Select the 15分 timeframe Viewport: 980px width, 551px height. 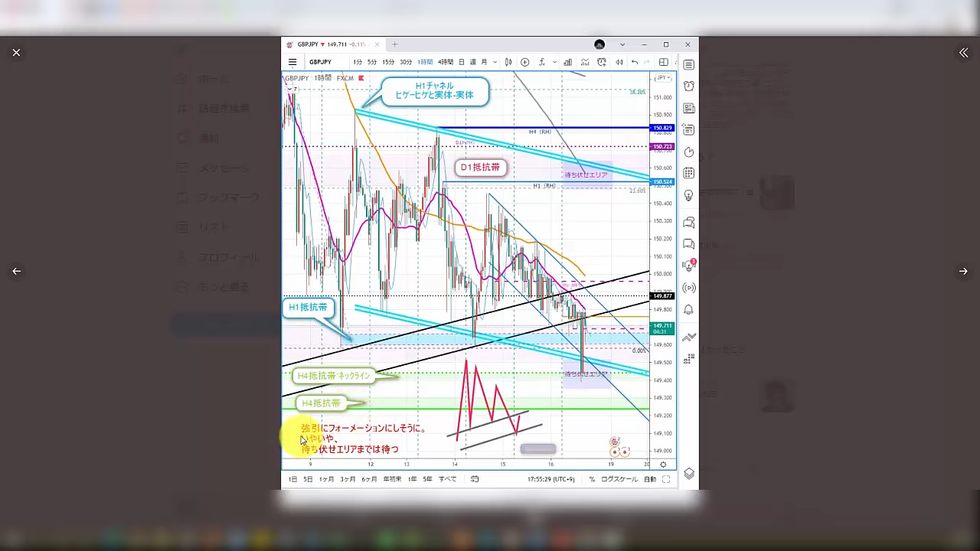(388, 62)
